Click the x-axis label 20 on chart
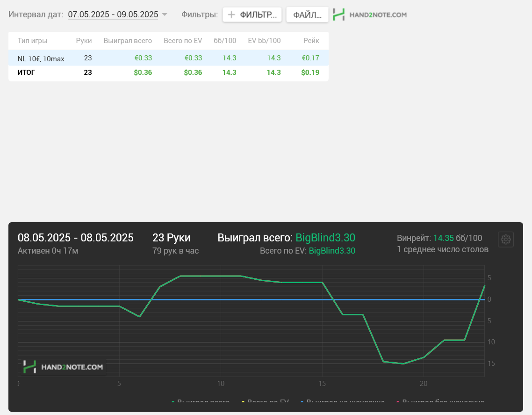This screenshot has width=532, height=415. pos(424,384)
